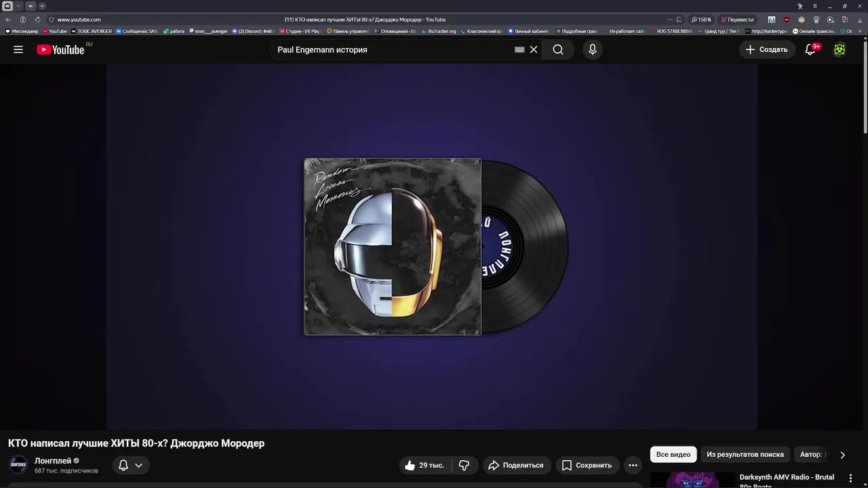Open browser main menu lines icon
The image size is (868, 488).
(x=815, y=6)
